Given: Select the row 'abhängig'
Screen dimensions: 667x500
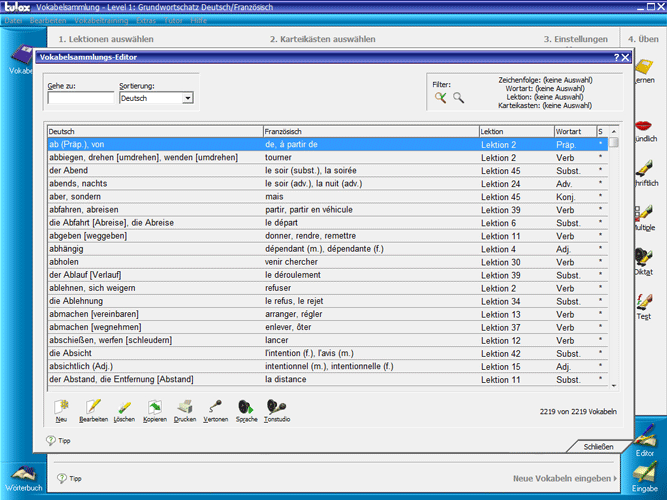Looking at the screenshot, I should click(328, 249).
